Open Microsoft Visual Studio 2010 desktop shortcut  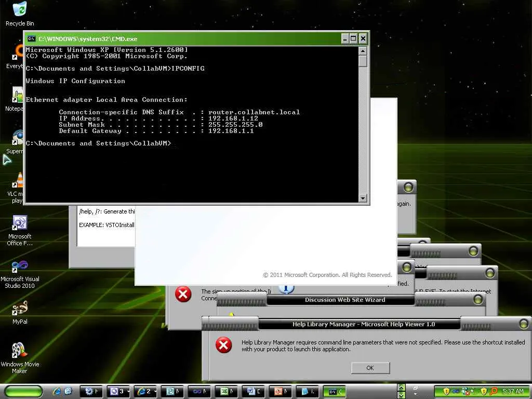click(x=20, y=273)
